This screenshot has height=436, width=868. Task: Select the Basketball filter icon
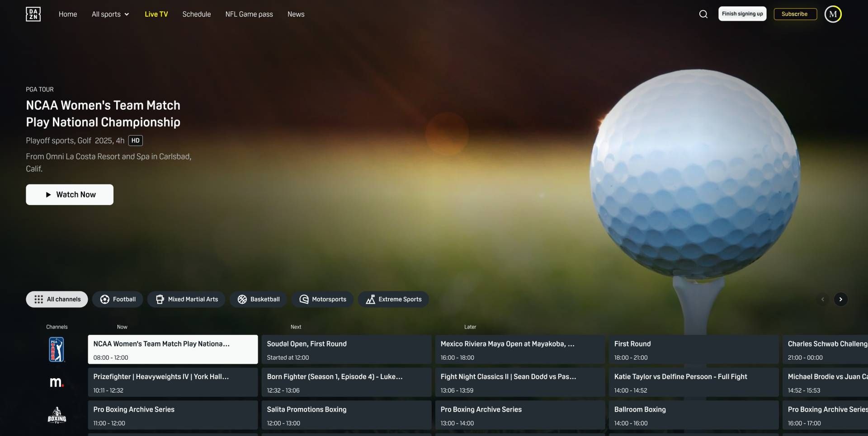click(243, 299)
